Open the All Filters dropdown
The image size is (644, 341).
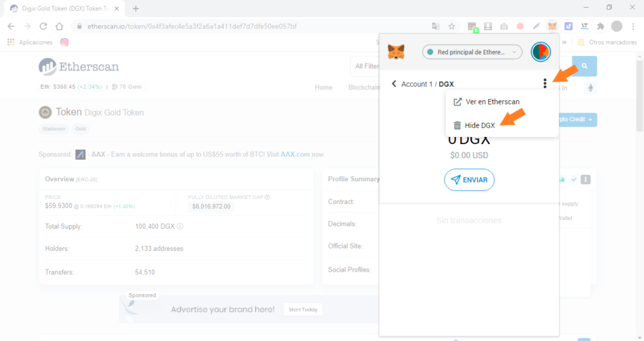click(x=365, y=66)
